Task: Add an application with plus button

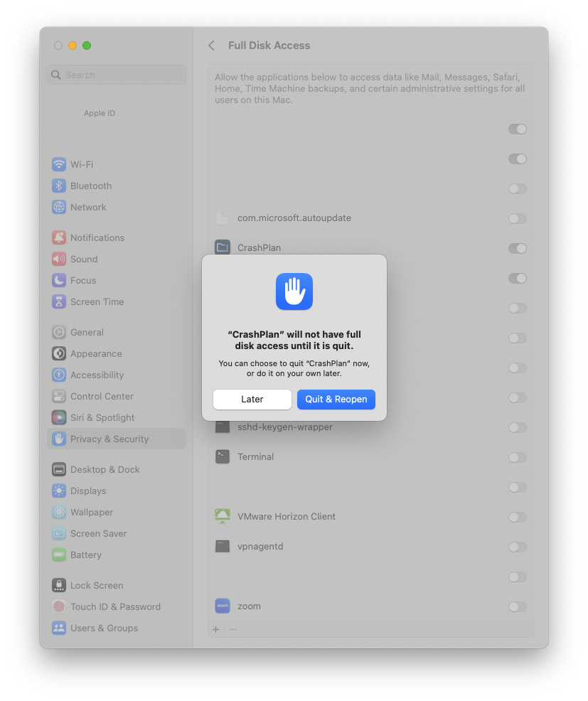Action: [216, 629]
